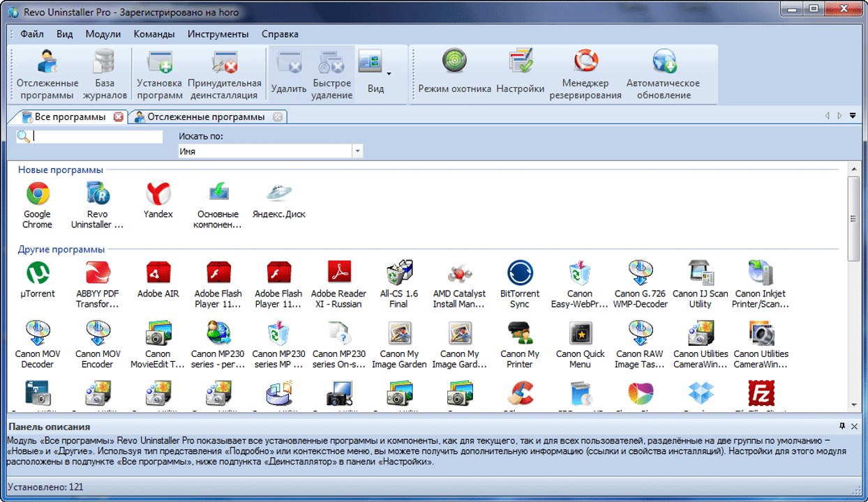Screen dimensions: 868x502
Task: Close the Панель описания panel
Action: coord(854,426)
